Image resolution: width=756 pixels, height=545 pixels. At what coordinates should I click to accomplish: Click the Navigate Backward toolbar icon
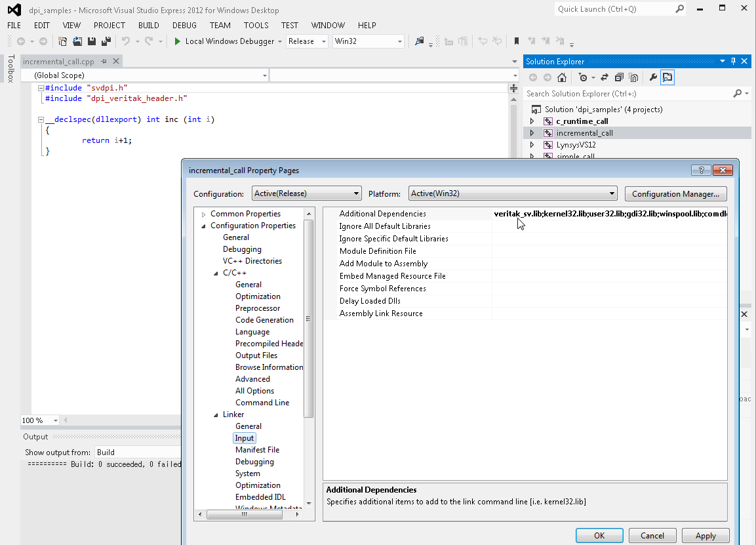coord(21,41)
